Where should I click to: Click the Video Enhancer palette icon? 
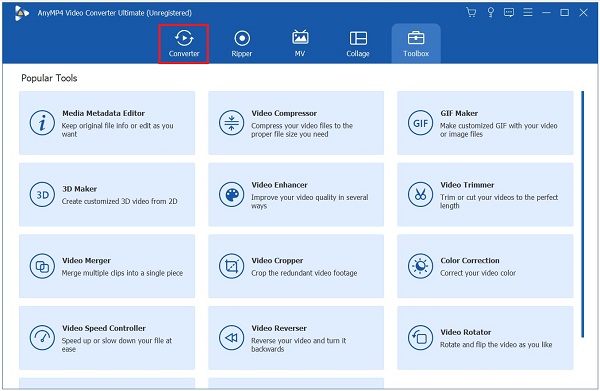(231, 194)
